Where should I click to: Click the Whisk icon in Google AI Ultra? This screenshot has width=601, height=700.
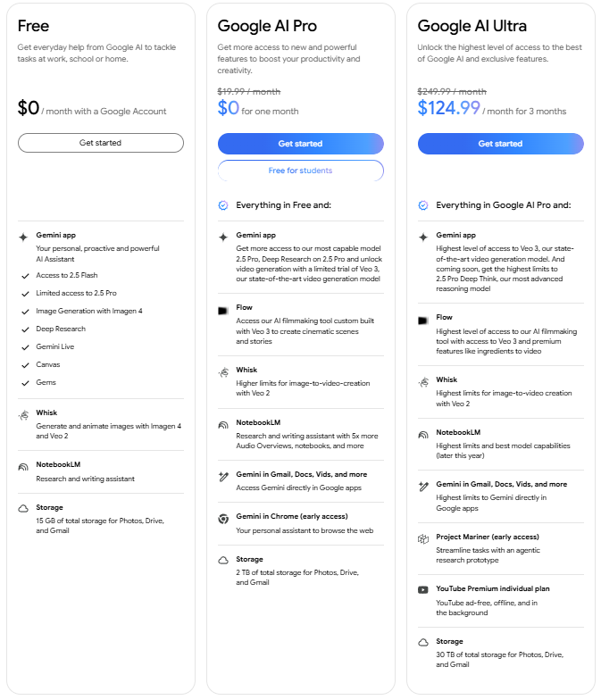(x=423, y=382)
